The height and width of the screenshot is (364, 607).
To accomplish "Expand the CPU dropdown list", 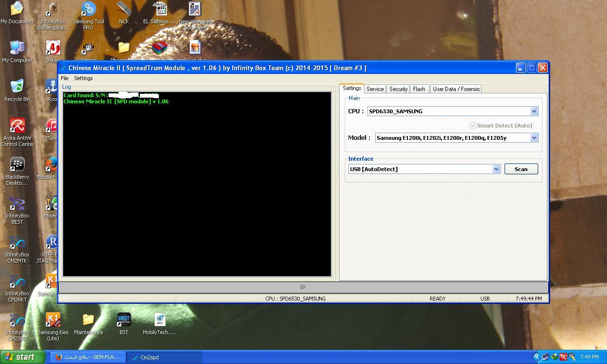I will pyautogui.click(x=534, y=111).
